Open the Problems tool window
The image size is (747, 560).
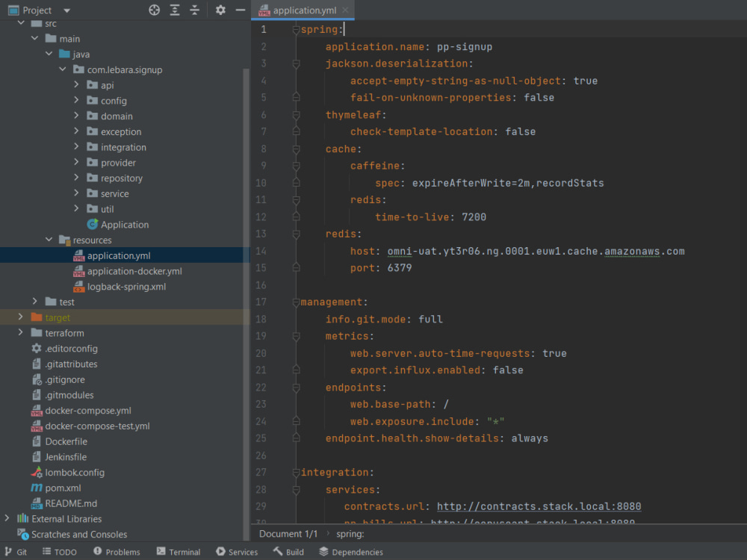pos(117,552)
